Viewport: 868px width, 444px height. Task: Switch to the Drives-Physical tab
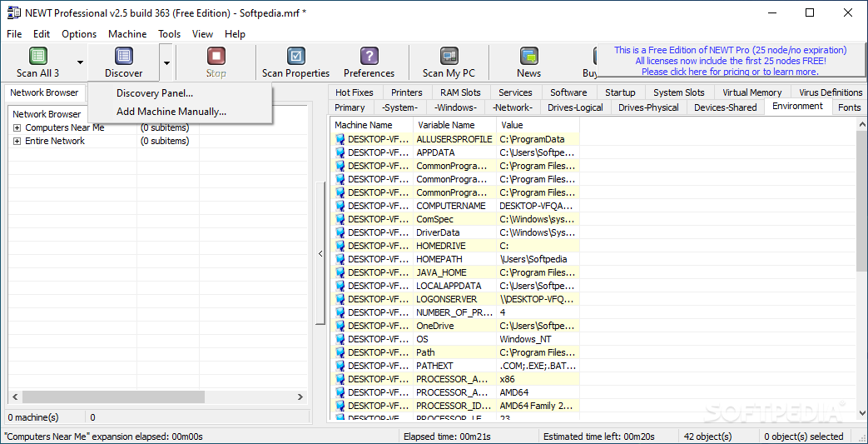pos(649,107)
